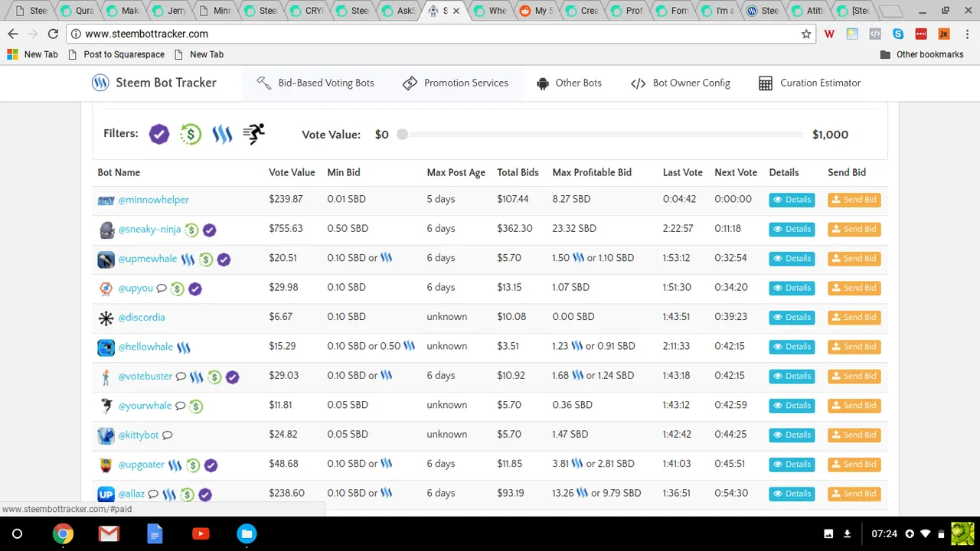
Task: Click Details for @sneaky-ninja
Action: click(x=792, y=229)
